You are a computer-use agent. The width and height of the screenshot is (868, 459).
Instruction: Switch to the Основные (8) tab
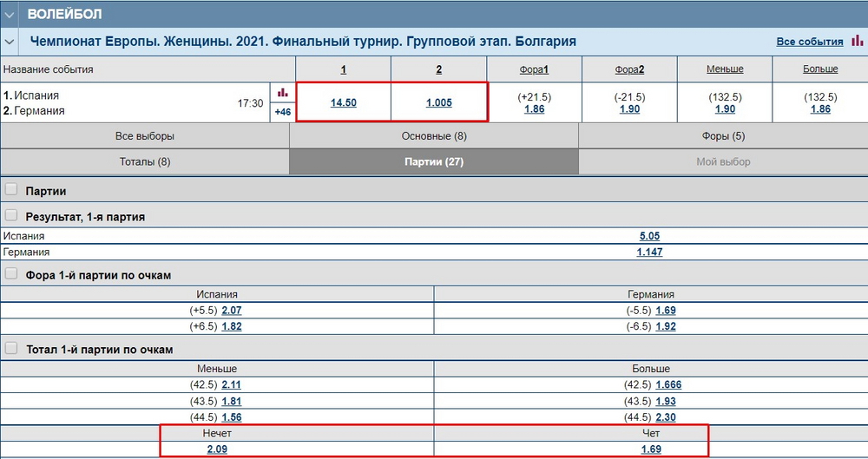pyautogui.click(x=433, y=136)
